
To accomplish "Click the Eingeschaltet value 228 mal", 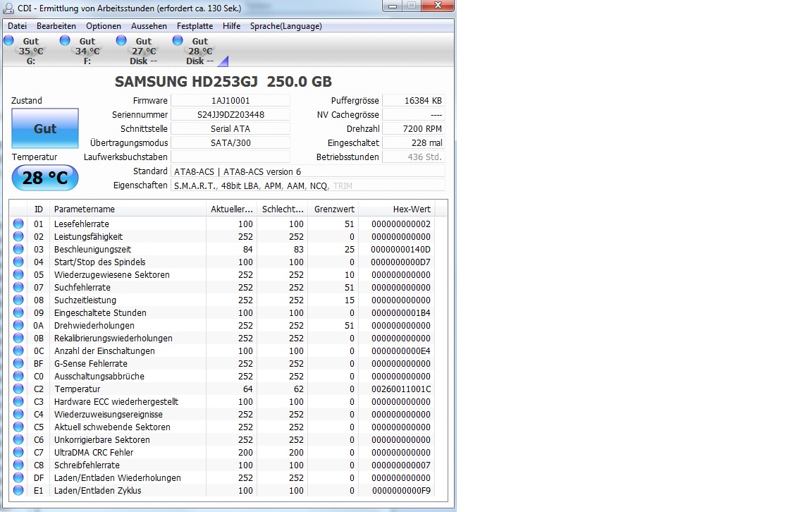I will coord(413,142).
